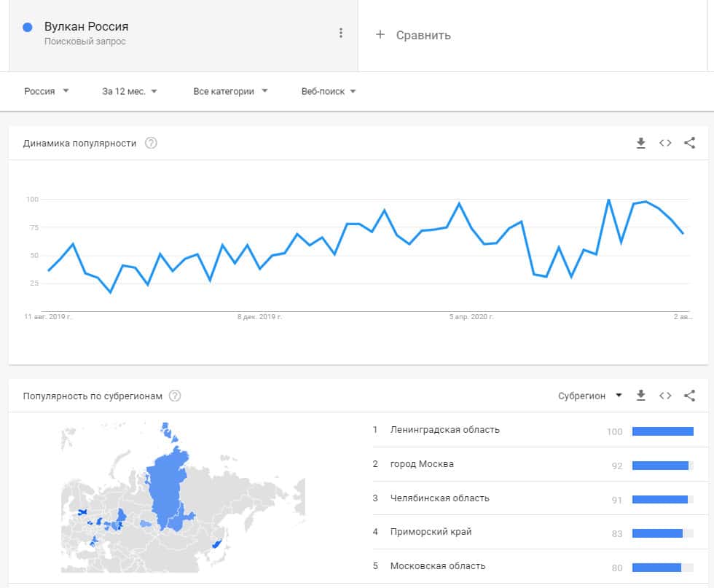This screenshot has width=714, height=588.
Task: Expand the За 12 мес. time range dropdown
Action: point(130,92)
